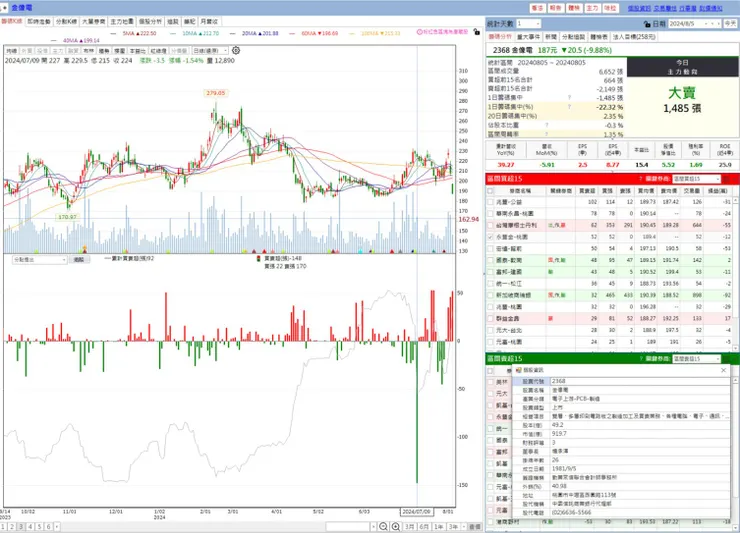
Task: Select chart page 4
Action: pos(30,526)
